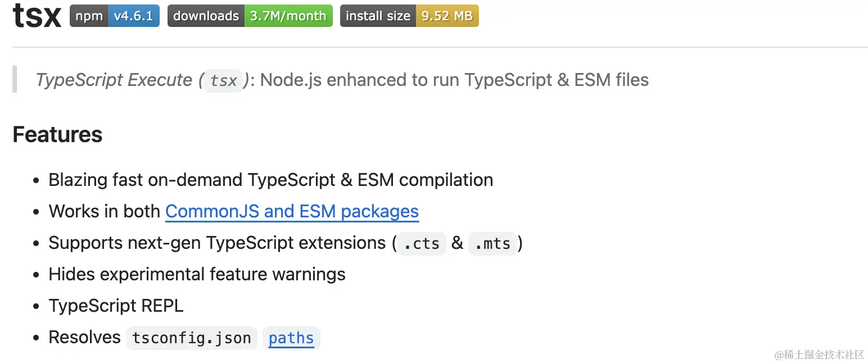
Task: Click the word Resolves in the last item
Action: pyautogui.click(x=84, y=337)
